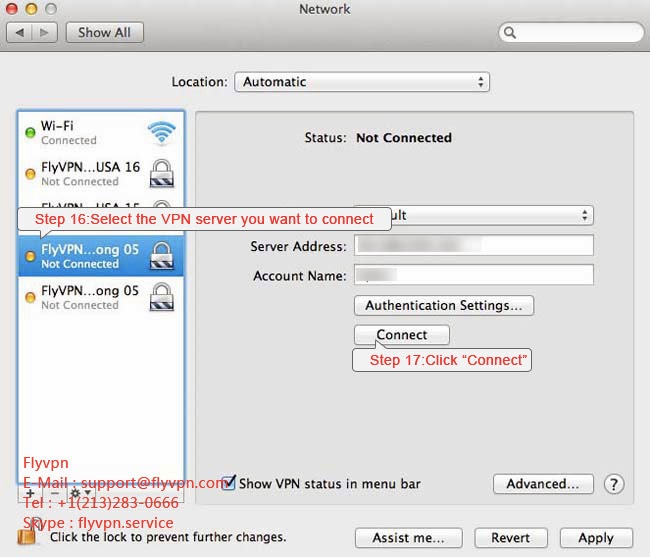Viewport: 650px width, 557px height.
Task: Click the Connect button
Action: [402, 335]
